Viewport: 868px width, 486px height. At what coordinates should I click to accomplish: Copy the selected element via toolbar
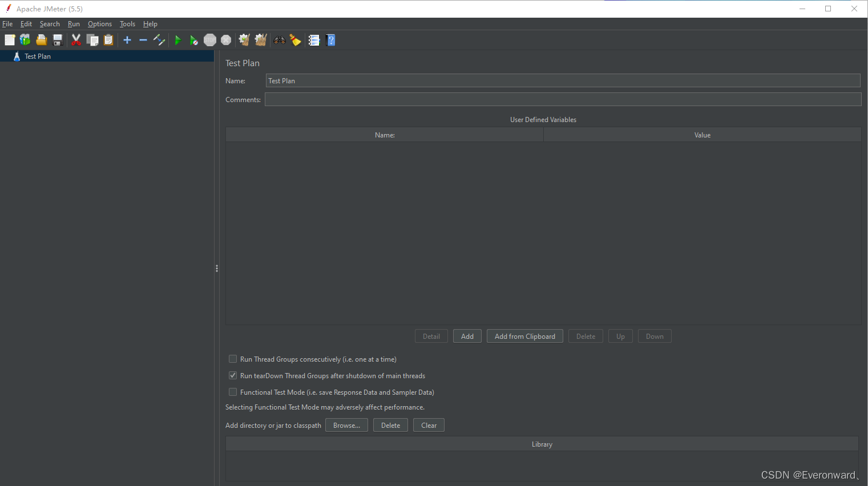(x=92, y=40)
